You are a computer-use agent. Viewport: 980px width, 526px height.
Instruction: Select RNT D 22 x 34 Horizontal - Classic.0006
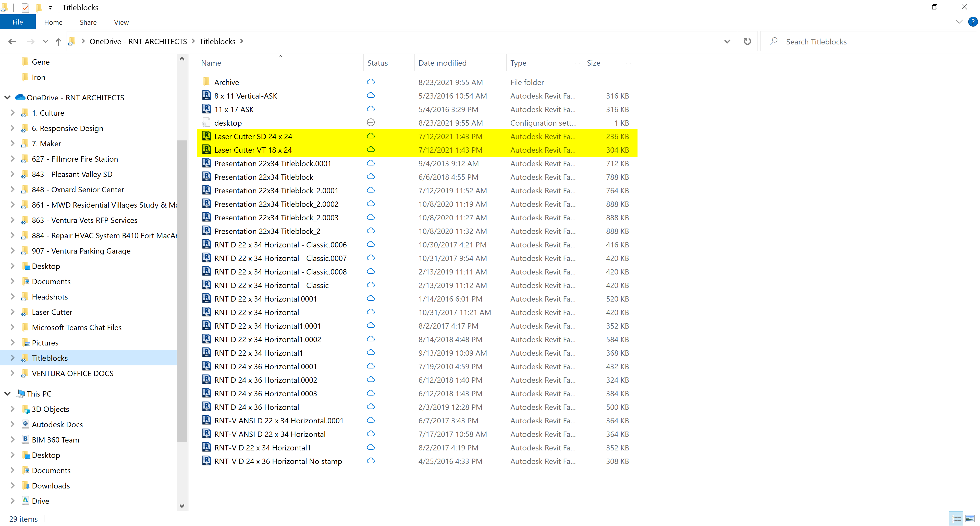pyautogui.click(x=280, y=245)
